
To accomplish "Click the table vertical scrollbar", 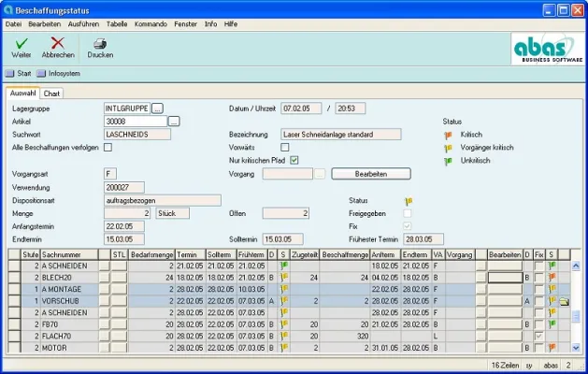I will click(x=576, y=304).
